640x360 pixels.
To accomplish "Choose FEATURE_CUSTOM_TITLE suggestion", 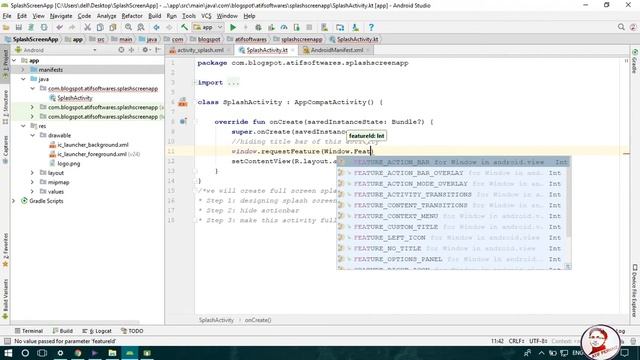I will 453,227.
